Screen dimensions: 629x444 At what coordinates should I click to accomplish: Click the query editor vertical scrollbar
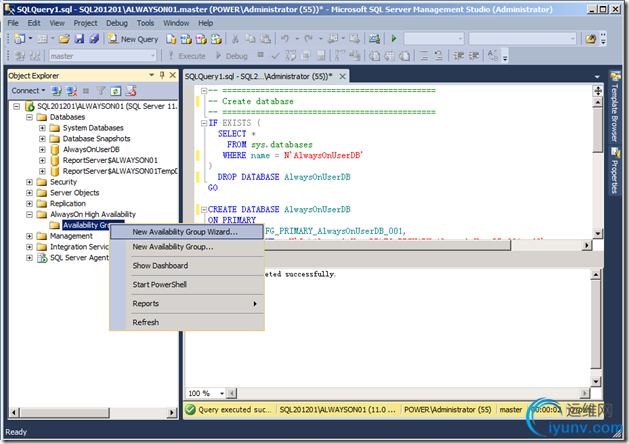click(x=597, y=167)
